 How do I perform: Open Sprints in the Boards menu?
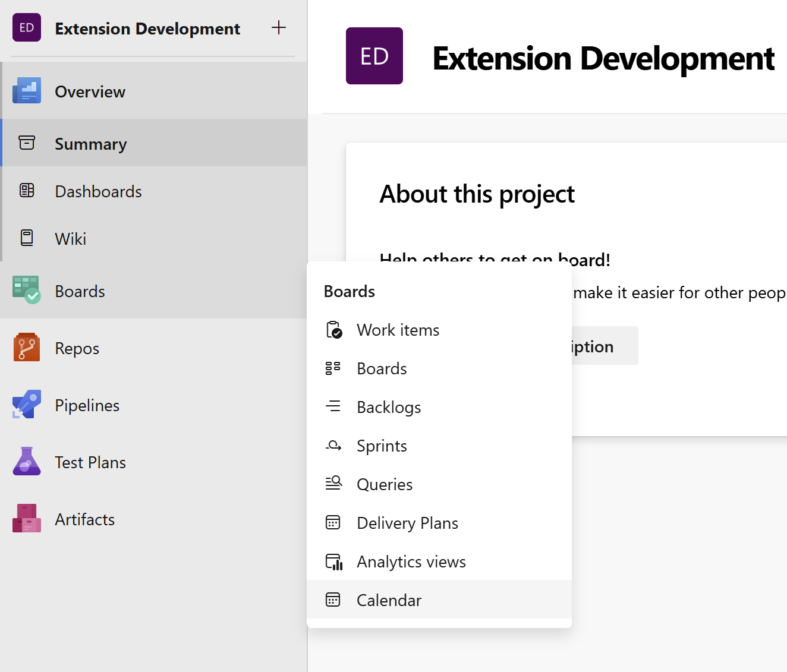click(382, 446)
